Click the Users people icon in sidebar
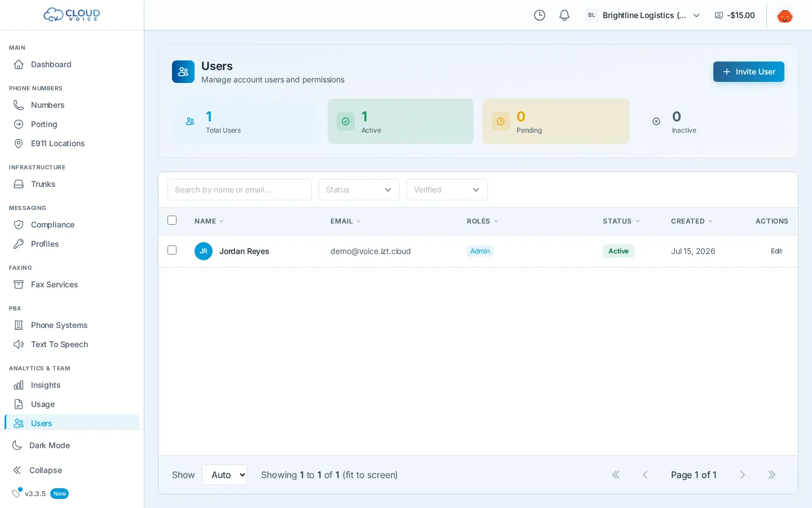Viewport: 812px width, 508px height. coord(19,423)
